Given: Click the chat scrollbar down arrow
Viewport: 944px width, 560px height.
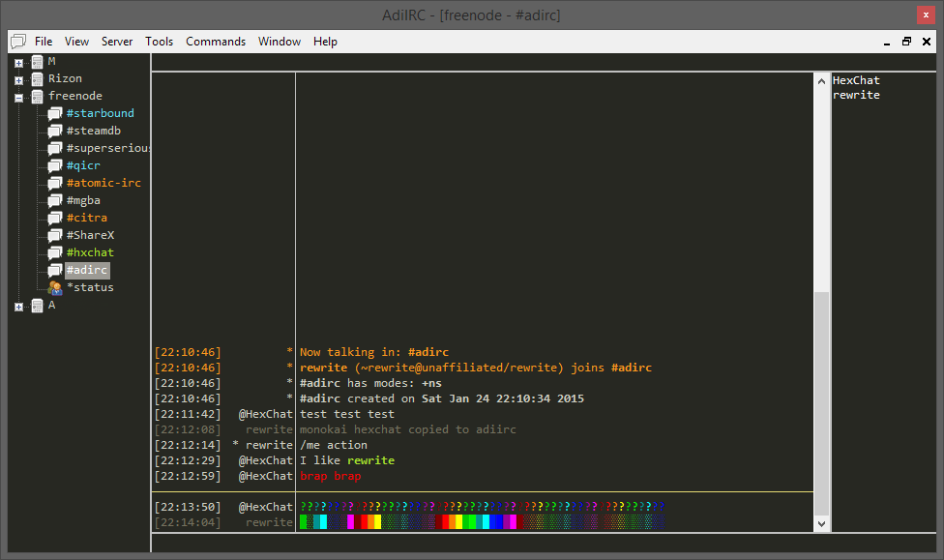Looking at the screenshot, I should [822, 523].
